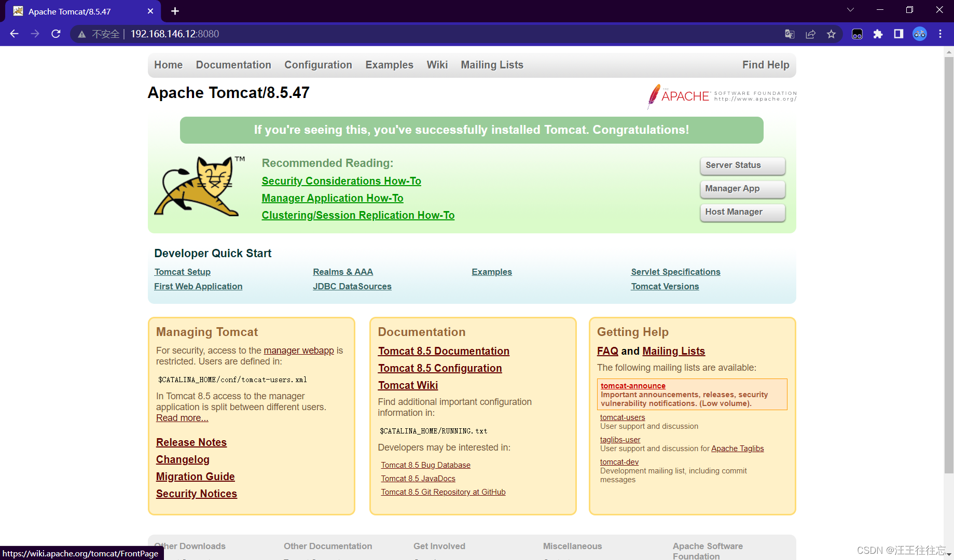Open the translate page icon
The width and height of the screenshot is (954, 560).
click(x=790, y=34)
